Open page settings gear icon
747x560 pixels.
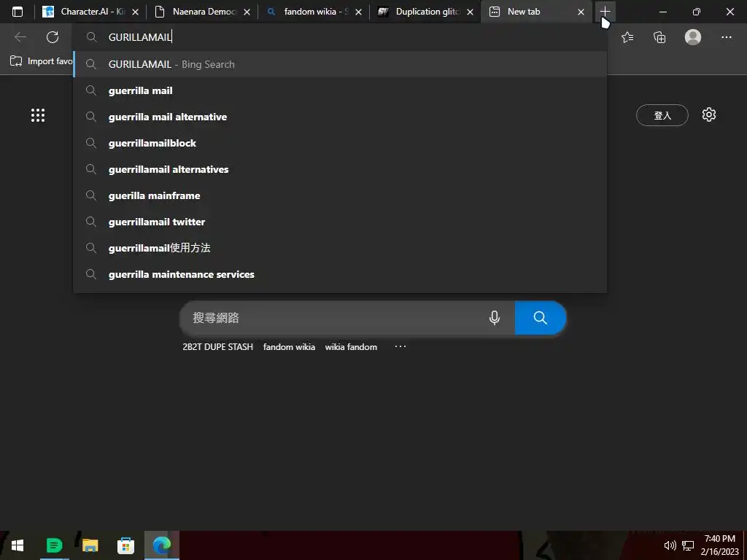pyautogui.click(x=709, y=114)
